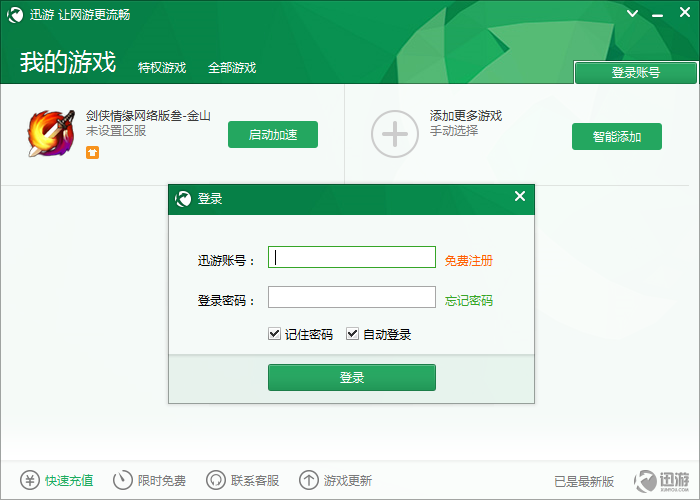Open the 忘记密码 link

tap(468, 301)
